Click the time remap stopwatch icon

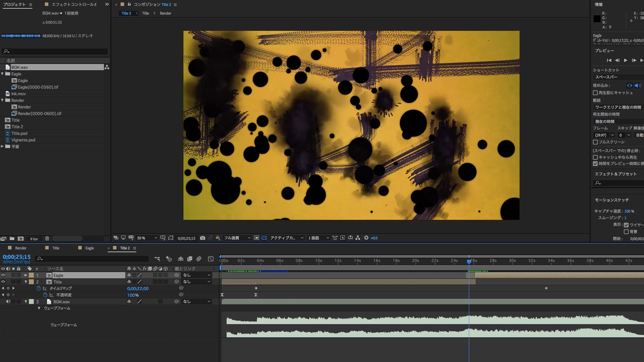39,288
